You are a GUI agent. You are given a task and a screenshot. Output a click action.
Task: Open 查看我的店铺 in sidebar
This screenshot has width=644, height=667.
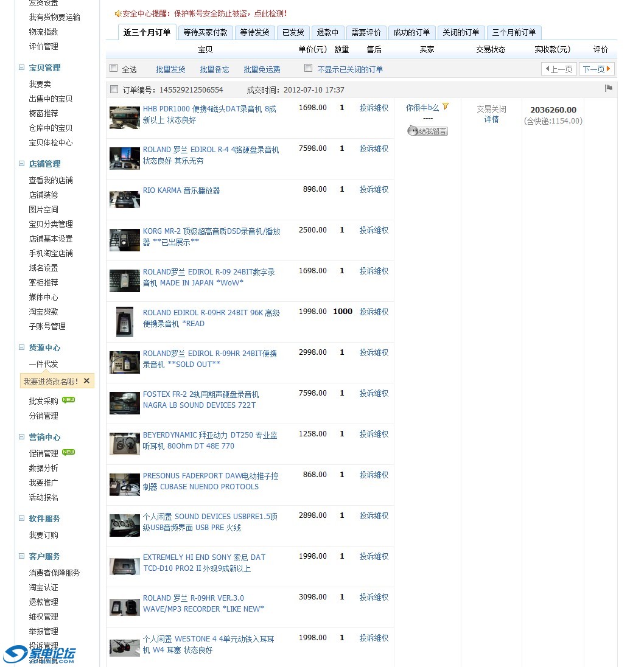51,180
